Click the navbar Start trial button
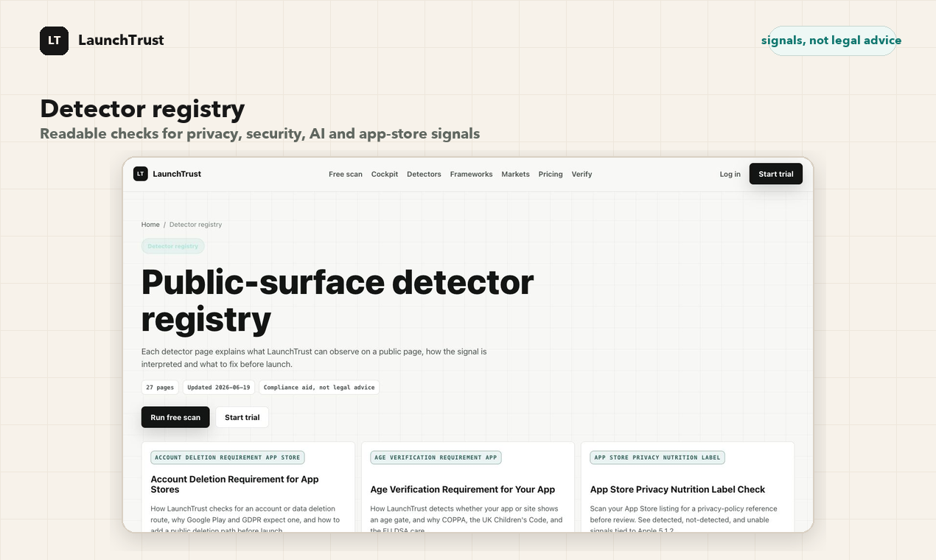Viewport: 936px width, 560px height. click(x=776, y=174)
